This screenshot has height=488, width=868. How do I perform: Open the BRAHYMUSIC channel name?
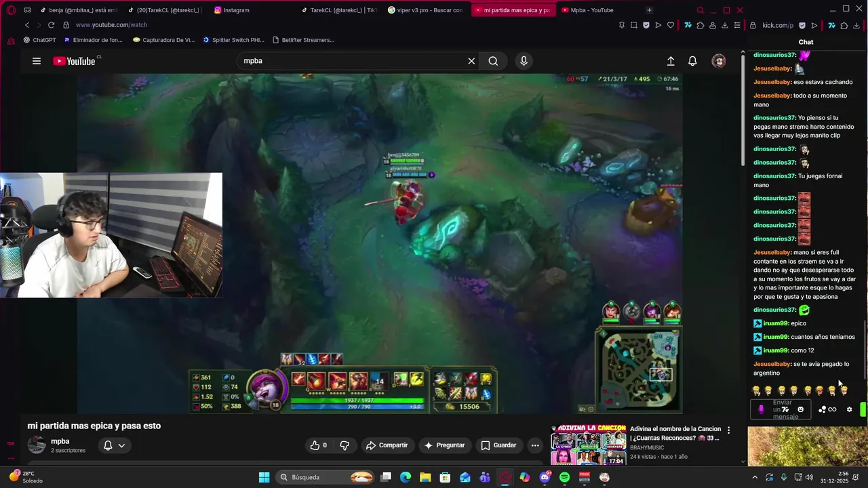(648, 448)
